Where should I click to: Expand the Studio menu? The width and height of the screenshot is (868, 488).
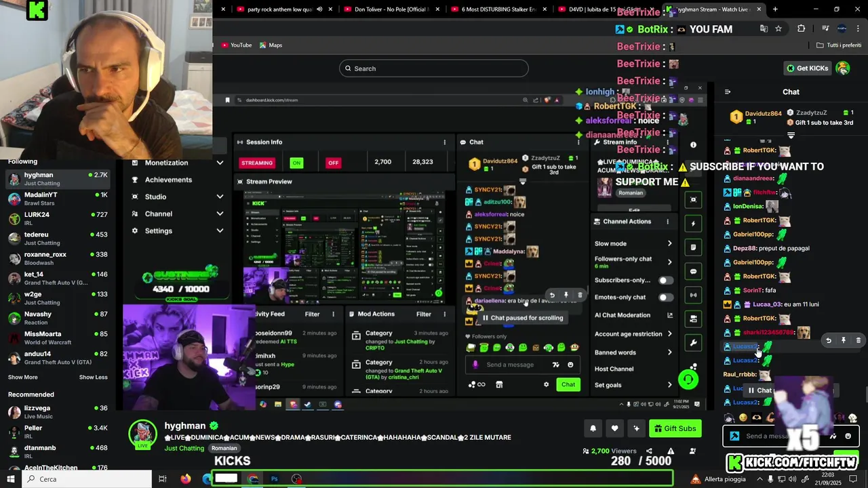[x=177, y=197]
